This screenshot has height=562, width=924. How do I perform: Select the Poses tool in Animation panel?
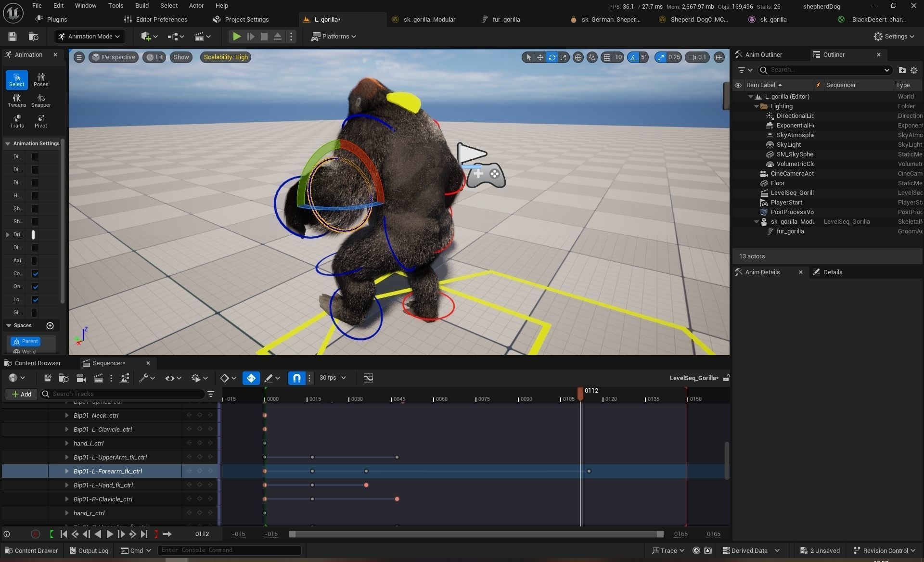pyautogui.click(x=41, y=79)
